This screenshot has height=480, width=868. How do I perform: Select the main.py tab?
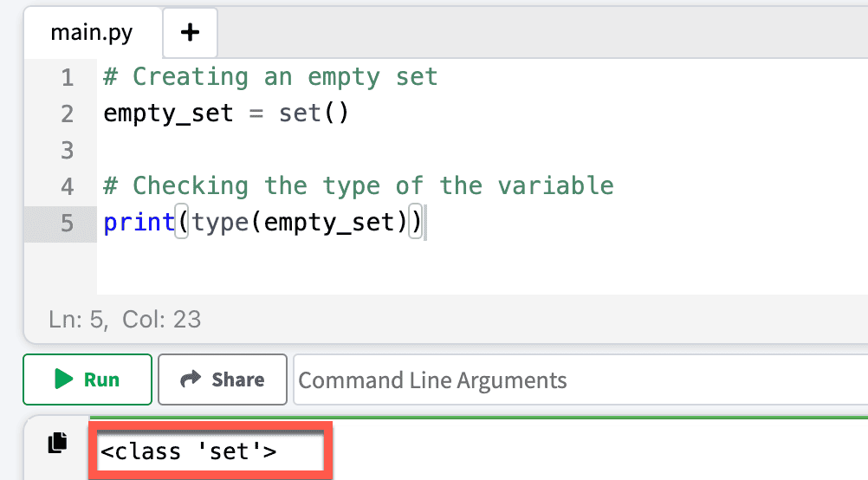(92, 33)
